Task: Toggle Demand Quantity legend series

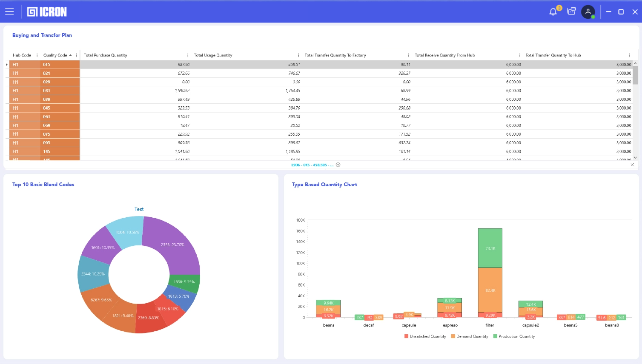Action: pos(470,336)
